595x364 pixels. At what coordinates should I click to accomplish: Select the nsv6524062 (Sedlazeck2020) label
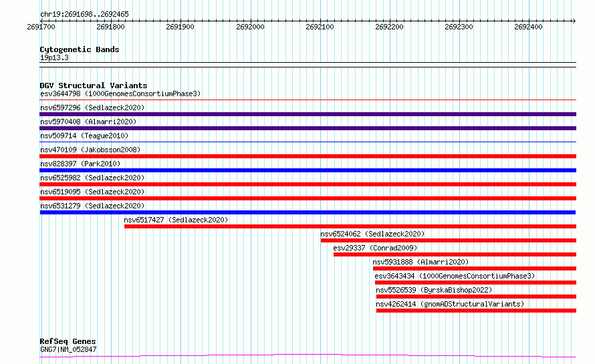[372, 234]
